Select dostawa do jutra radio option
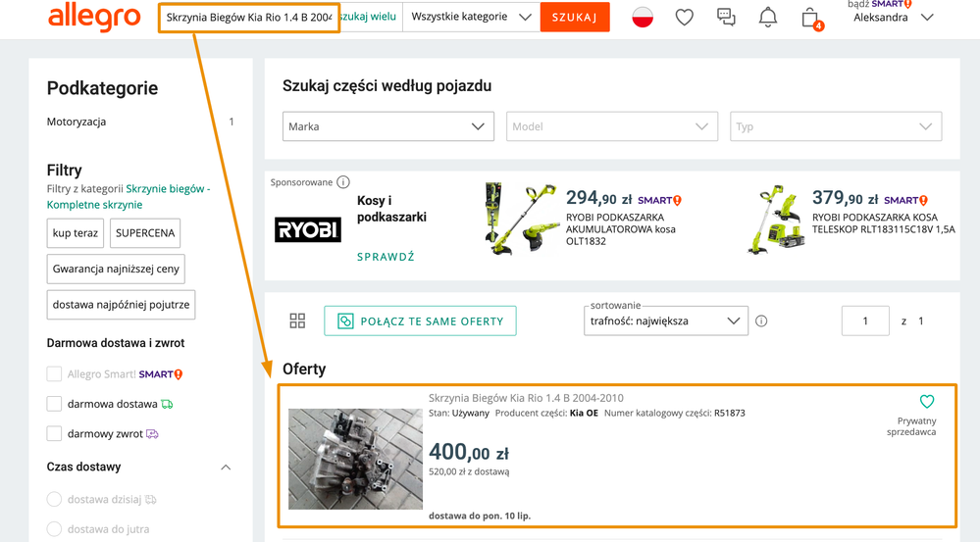 54,529
